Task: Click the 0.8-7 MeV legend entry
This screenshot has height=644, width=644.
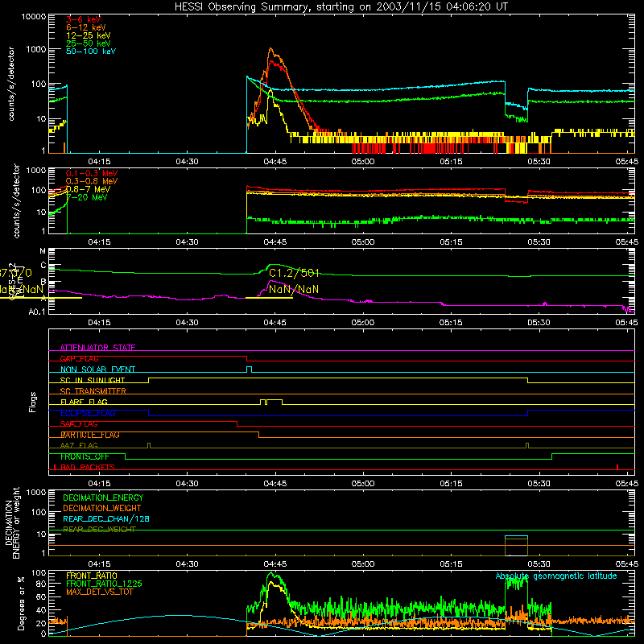Action: click(88, 189)
